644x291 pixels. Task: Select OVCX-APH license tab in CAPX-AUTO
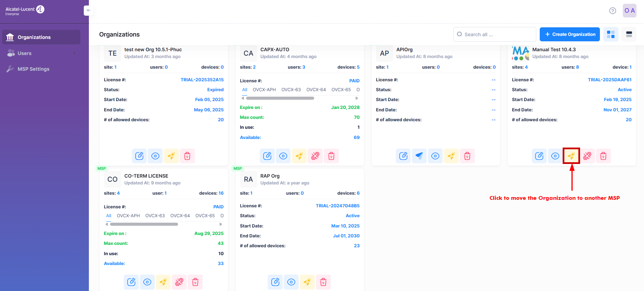[264, 90]
